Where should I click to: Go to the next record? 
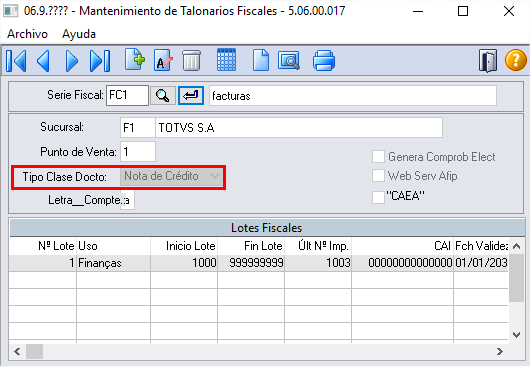pos(71,61)
